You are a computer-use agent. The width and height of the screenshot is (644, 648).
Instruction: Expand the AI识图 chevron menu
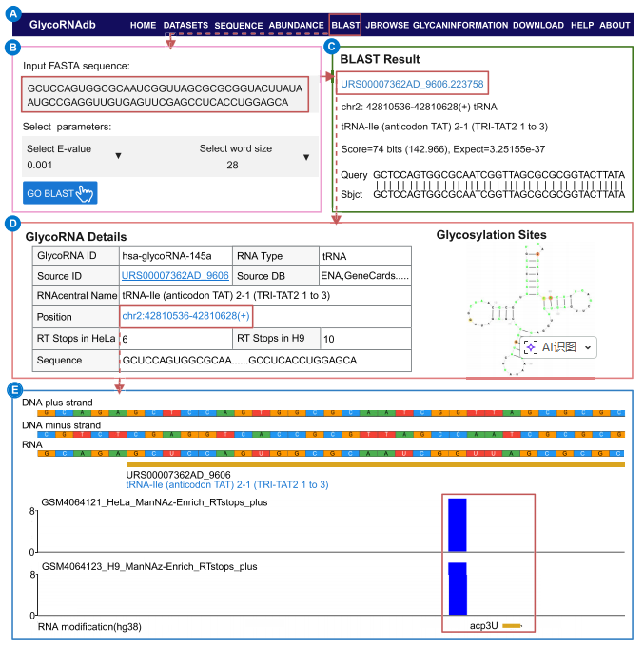[587, 348]
